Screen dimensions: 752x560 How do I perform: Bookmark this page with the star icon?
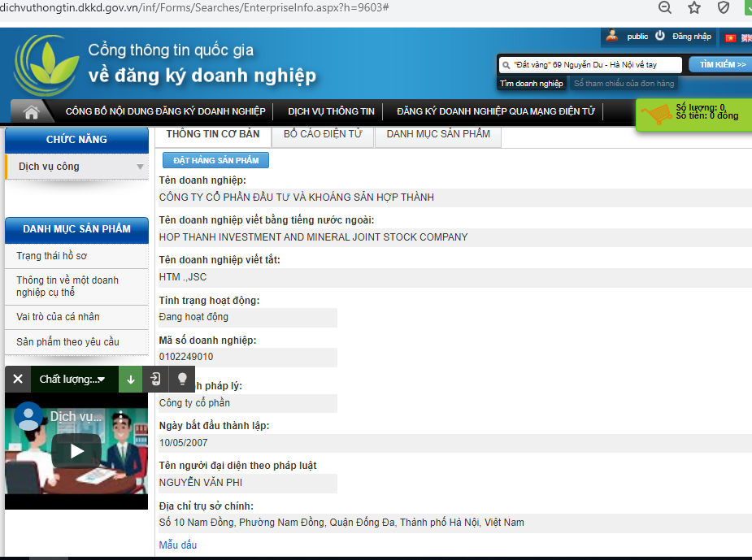click(x=694, y=8)
